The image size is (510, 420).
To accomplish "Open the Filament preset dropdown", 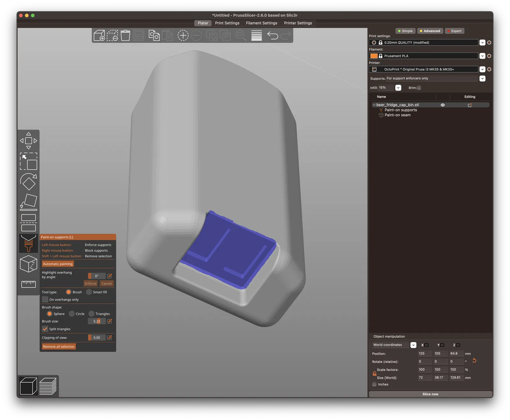I will coord(482,56).
